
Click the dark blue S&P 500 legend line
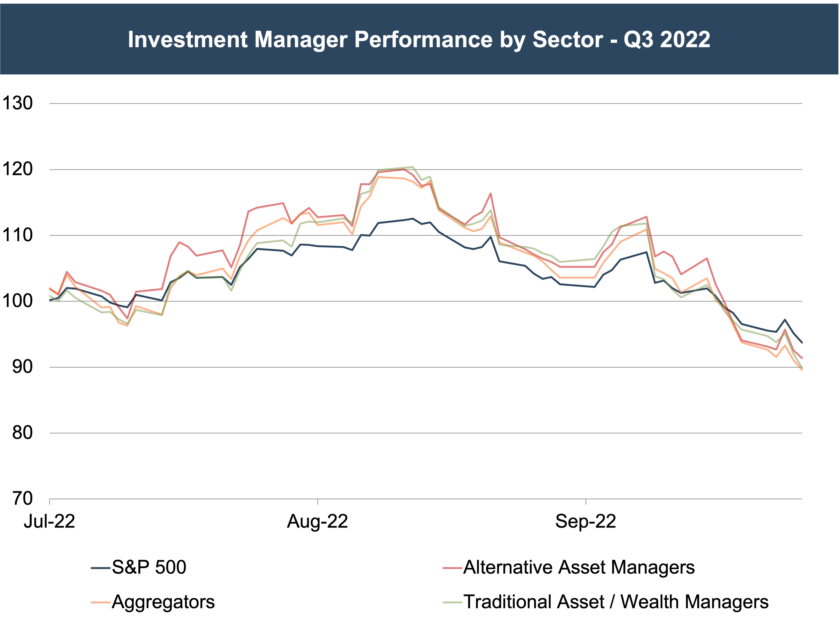pyautogui.click(x=101, y=568)
